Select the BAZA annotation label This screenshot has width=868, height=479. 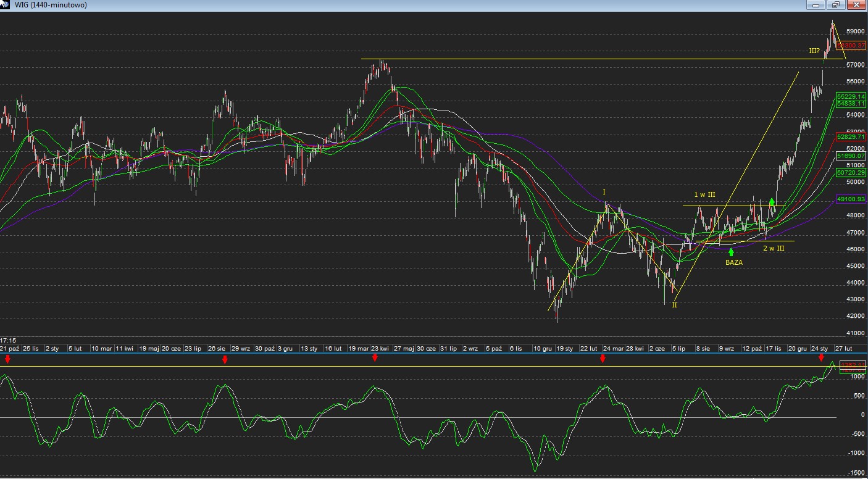pos(733,262)
